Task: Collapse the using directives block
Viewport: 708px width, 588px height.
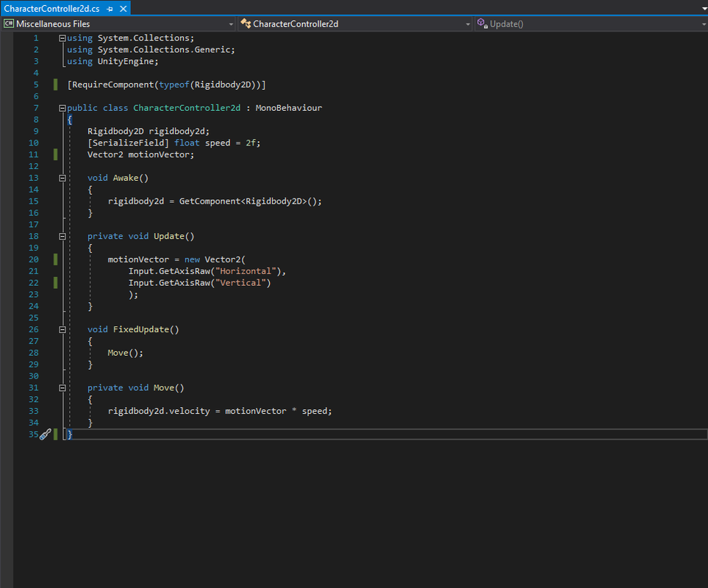Action: pyautogui.click(x=62, y=38)
